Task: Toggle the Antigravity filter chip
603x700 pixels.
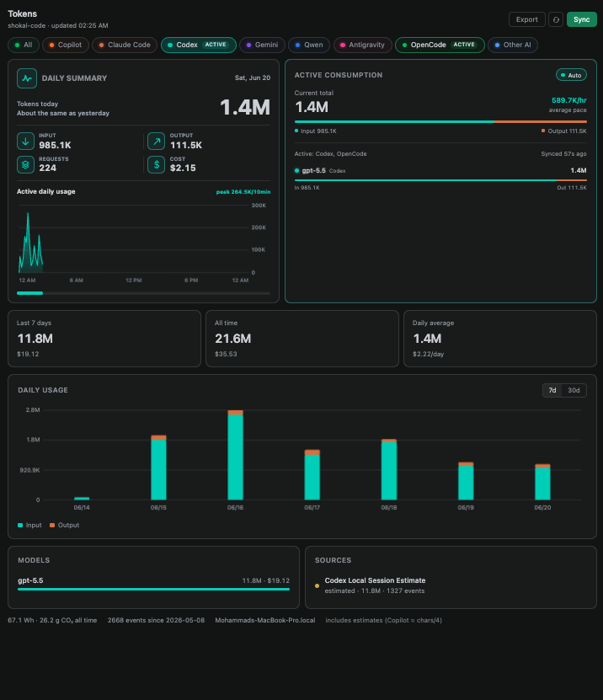Action: pyautogui.click(x=362, y=45)
